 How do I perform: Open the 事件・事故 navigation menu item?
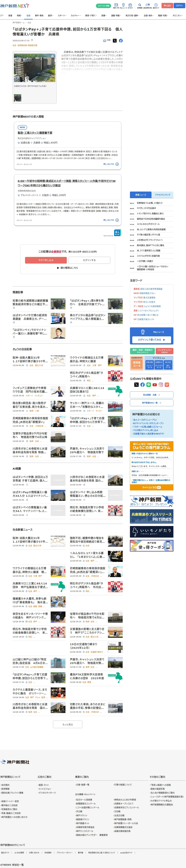[39, 15]
